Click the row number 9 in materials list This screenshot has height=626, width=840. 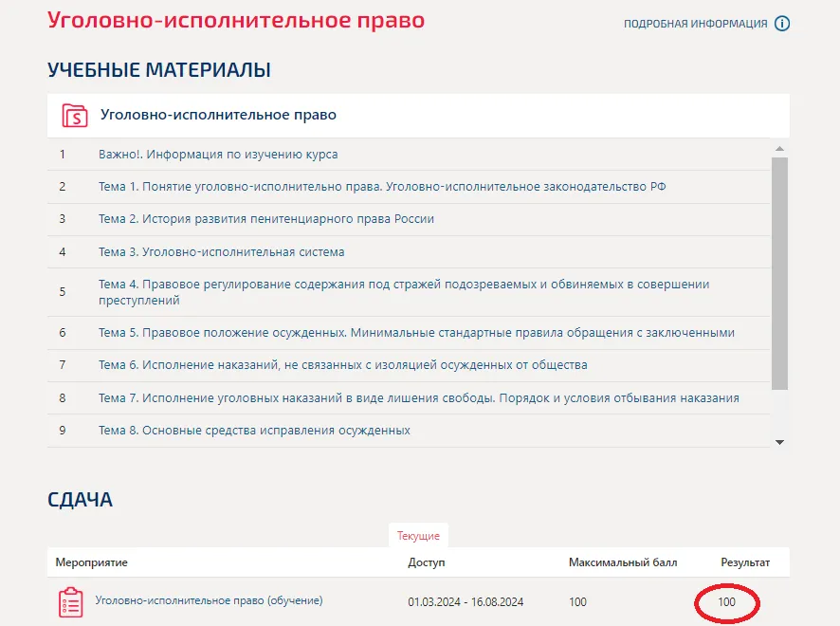pyautogui.click(x=63, y=431)
